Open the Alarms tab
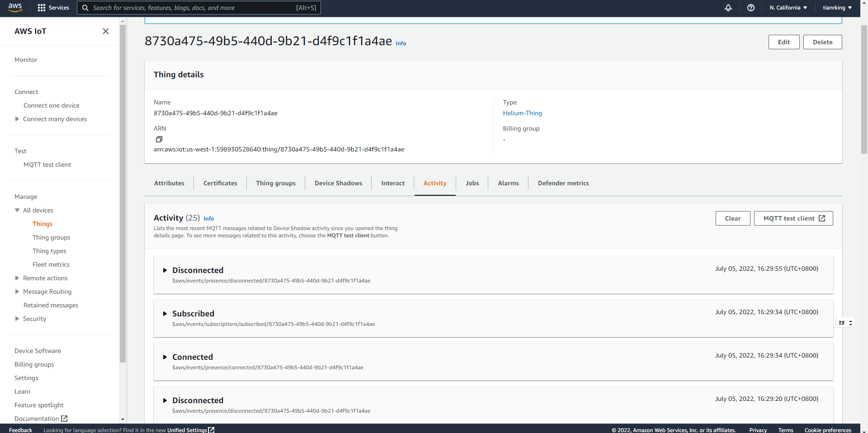Viewport: 868px width, 433px height. 508,183
